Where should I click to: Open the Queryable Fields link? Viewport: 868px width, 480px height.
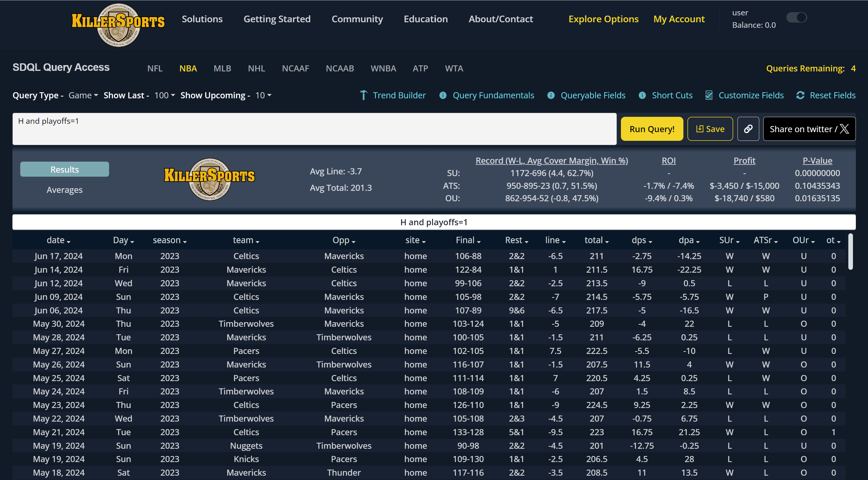click(593, 95)
